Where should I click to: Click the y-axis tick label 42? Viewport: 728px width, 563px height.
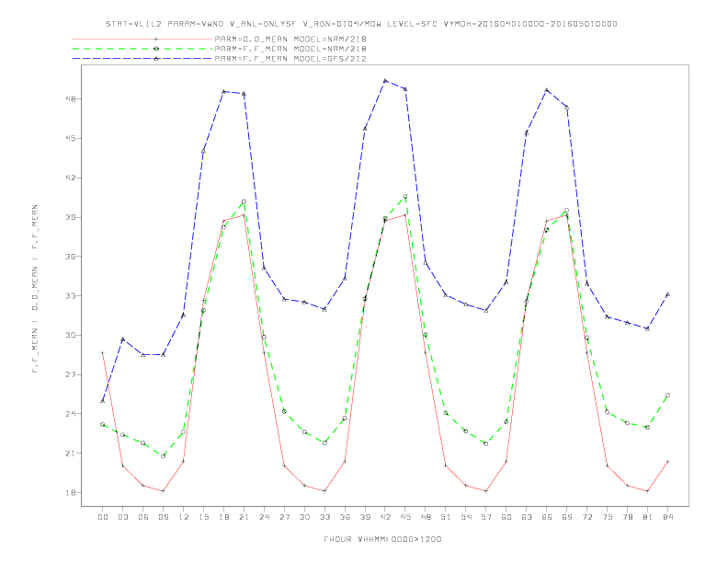point(70,178)
